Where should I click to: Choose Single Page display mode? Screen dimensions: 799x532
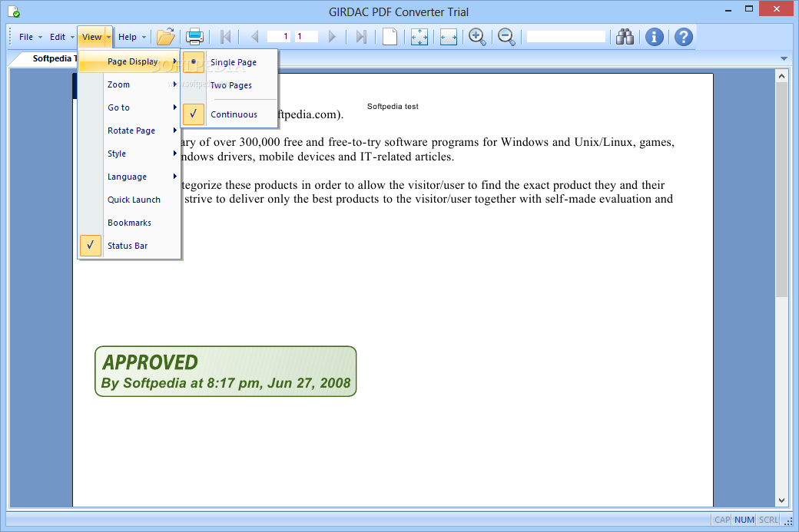pos(230,62)
